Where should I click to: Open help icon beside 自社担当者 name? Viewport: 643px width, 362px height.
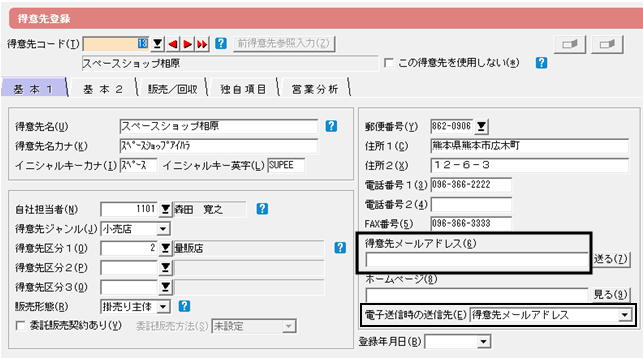262,209
